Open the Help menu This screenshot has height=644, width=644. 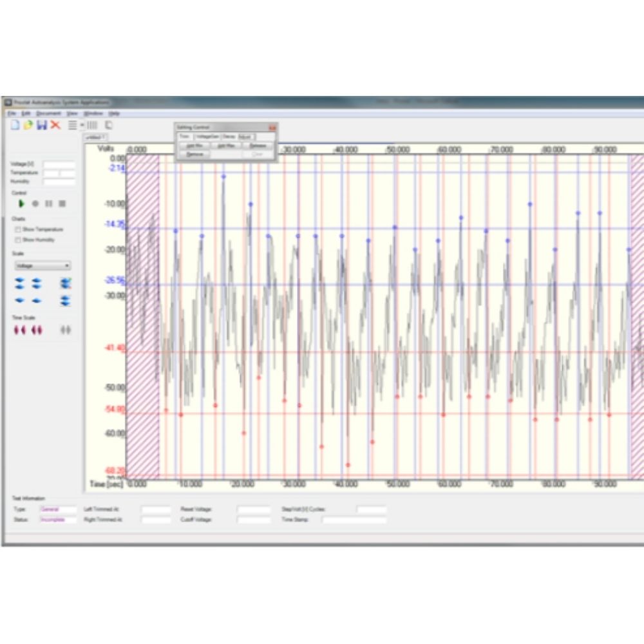(x=114, y=113)
